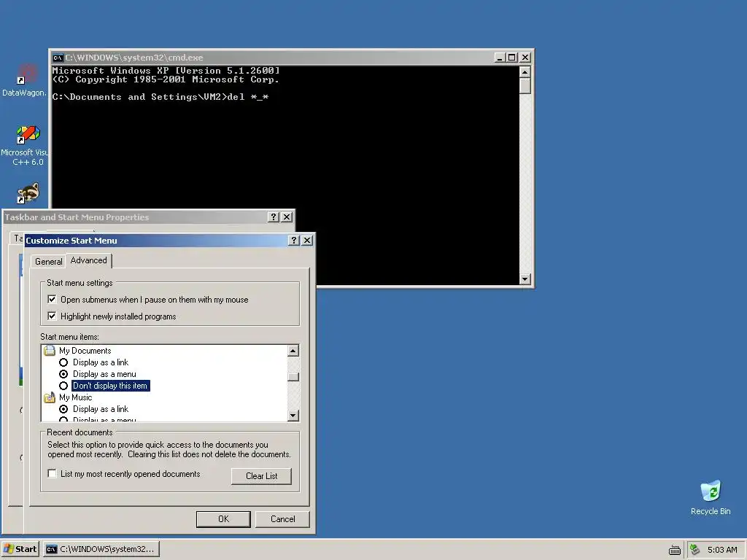Click the help button in Customize Start Menu
747x560 pixels.
click(x=294, y=241)
